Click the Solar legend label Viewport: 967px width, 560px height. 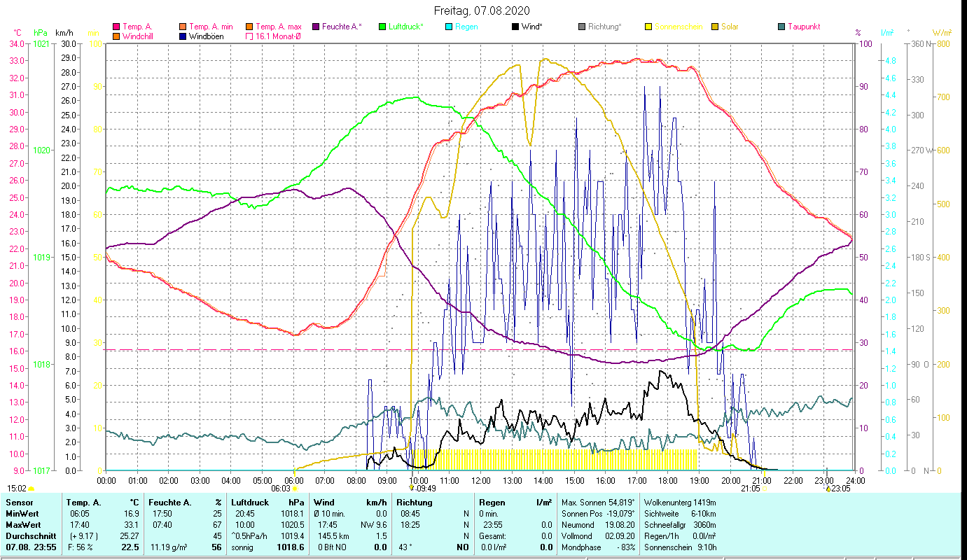732,27
